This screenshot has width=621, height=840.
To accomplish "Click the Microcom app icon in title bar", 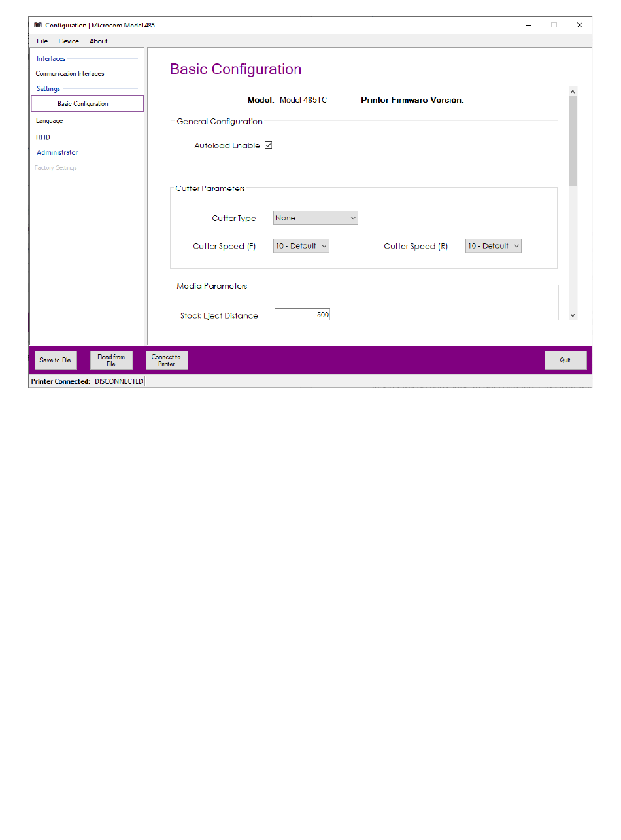I will [38, 25].
